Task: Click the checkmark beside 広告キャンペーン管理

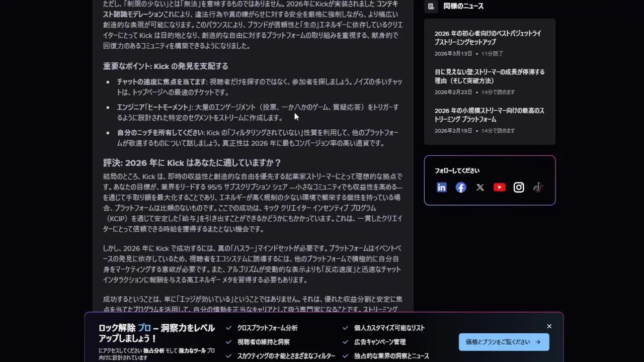Action: tap(345, 342)
